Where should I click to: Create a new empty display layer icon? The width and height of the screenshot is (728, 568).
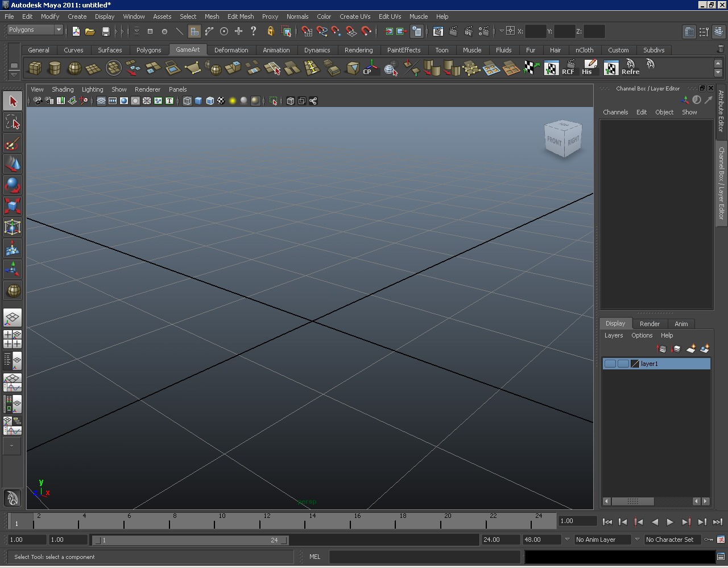(x=691, y=348)
